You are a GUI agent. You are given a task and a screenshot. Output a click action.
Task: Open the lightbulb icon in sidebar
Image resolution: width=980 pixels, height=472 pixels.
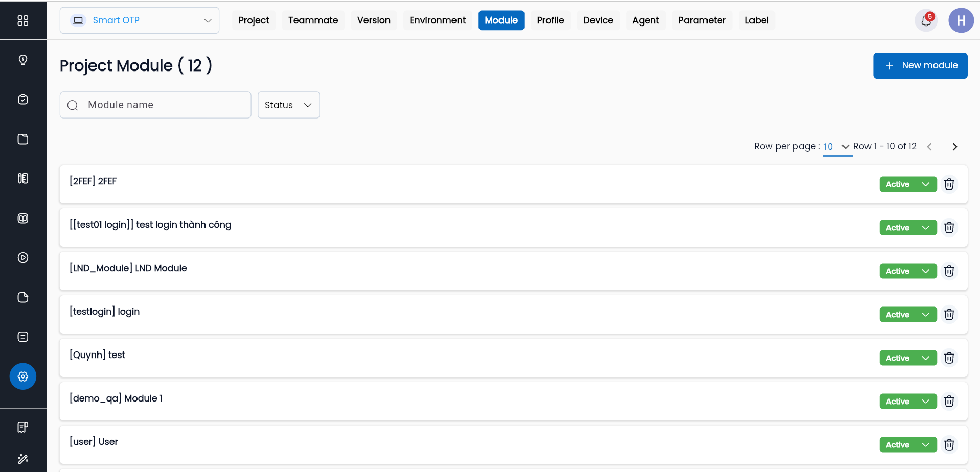coord(23,60)
